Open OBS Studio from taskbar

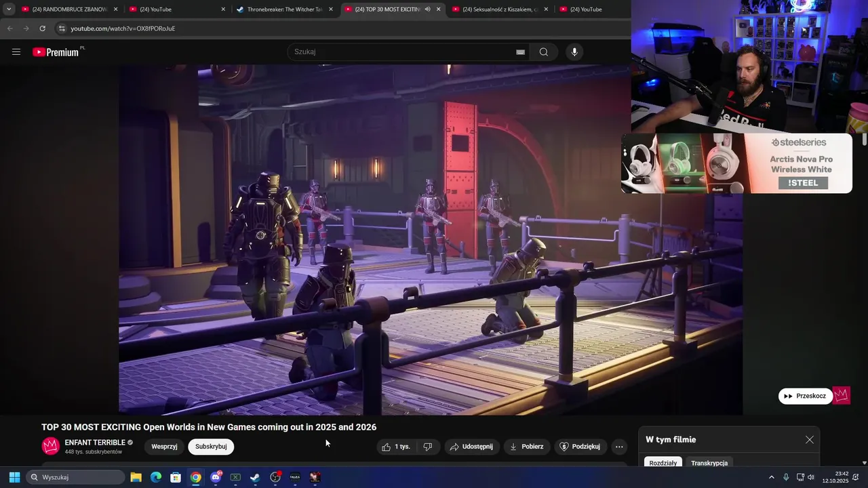(x=275, y=477)
